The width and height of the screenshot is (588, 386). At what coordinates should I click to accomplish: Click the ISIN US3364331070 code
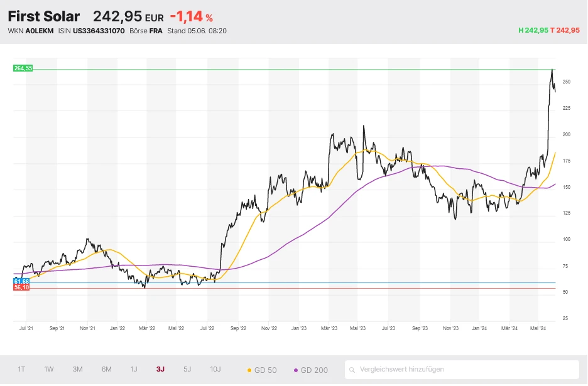[x=99, y=31]
